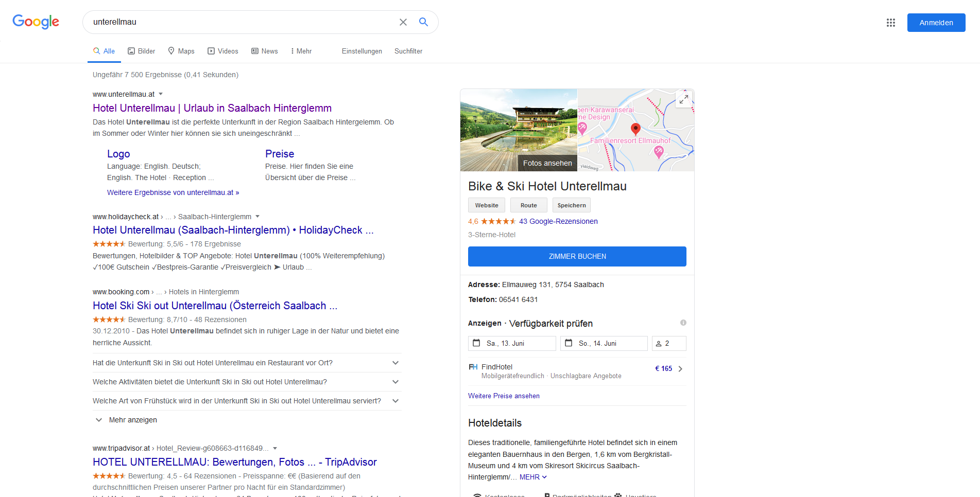Image resolution: width=980 pixels, height=497 pixels.
Task: Open FindHotel offer arrow for €165
Action: click(x=680, y=369)
